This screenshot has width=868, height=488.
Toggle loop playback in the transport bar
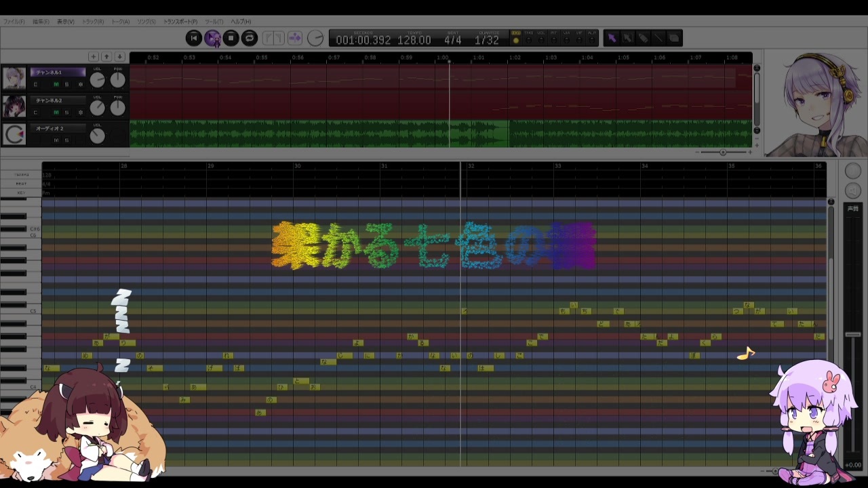(x=249, y=38)
